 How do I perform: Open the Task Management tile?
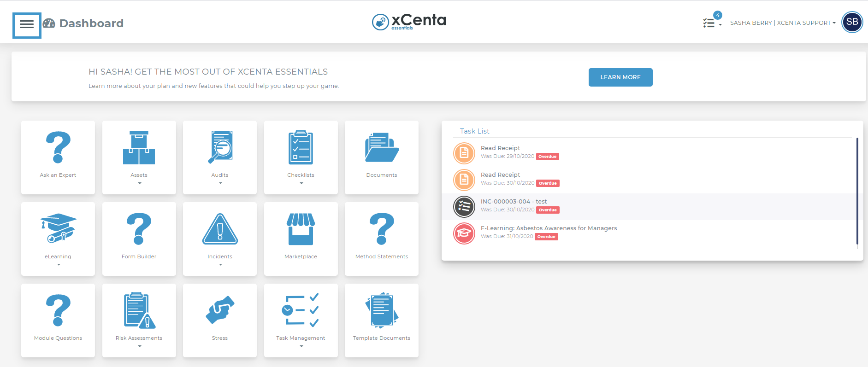[301, 320]
